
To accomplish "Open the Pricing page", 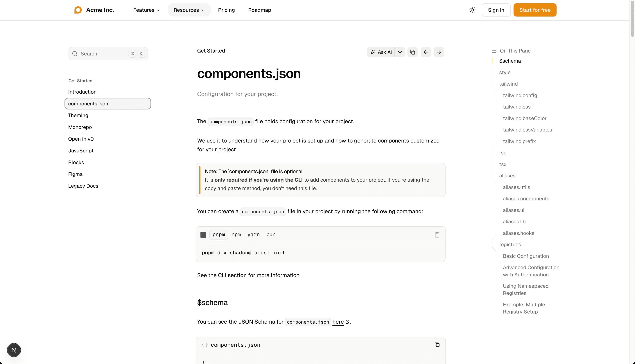I will (x=226, y=10).
